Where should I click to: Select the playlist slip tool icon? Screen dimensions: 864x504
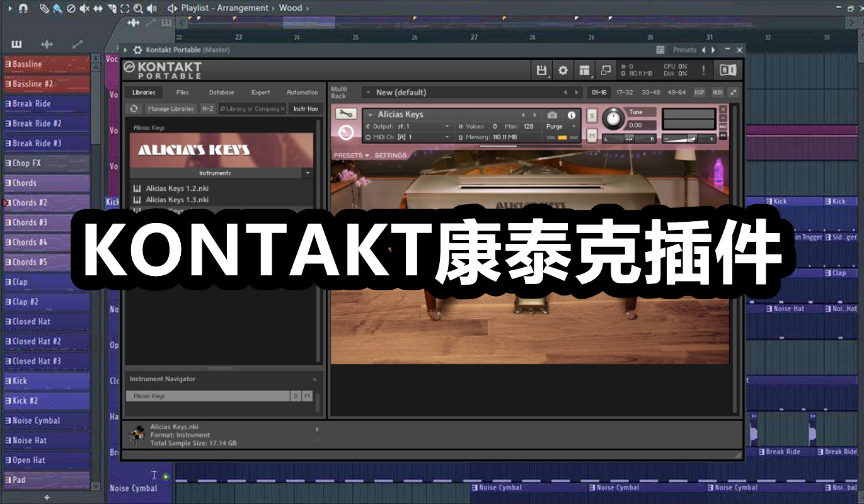click(98, 8)
